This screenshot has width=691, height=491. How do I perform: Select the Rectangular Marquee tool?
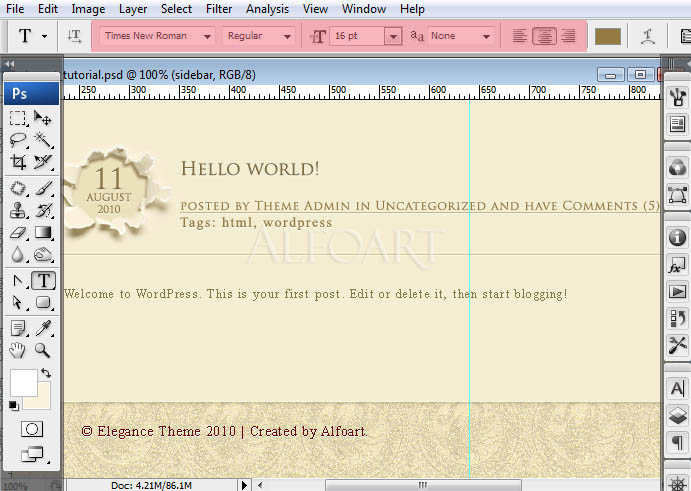[x=18, y=118]
